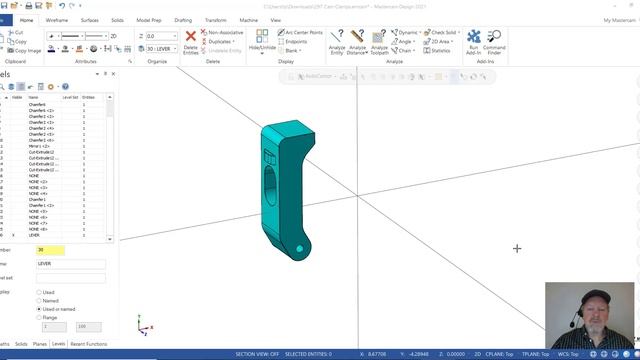Open the Command Finder
This screenshot has width=640, height=360.
494,42
